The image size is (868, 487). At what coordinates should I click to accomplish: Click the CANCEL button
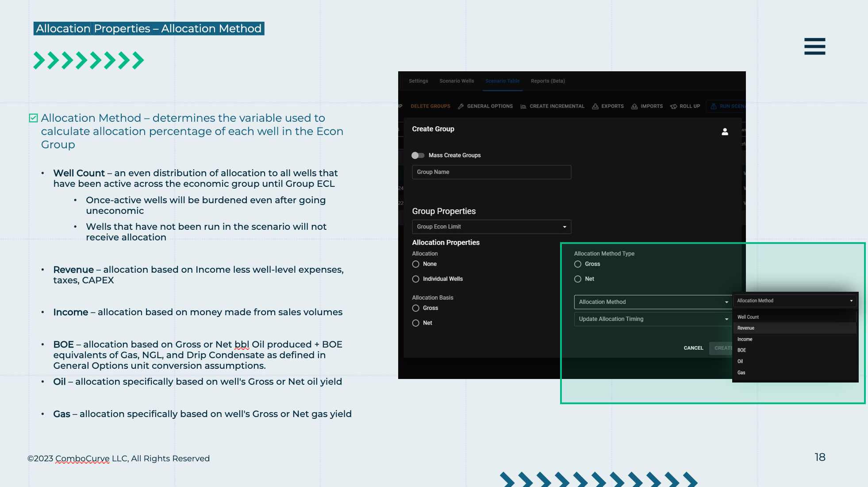[x=693, y=348]
